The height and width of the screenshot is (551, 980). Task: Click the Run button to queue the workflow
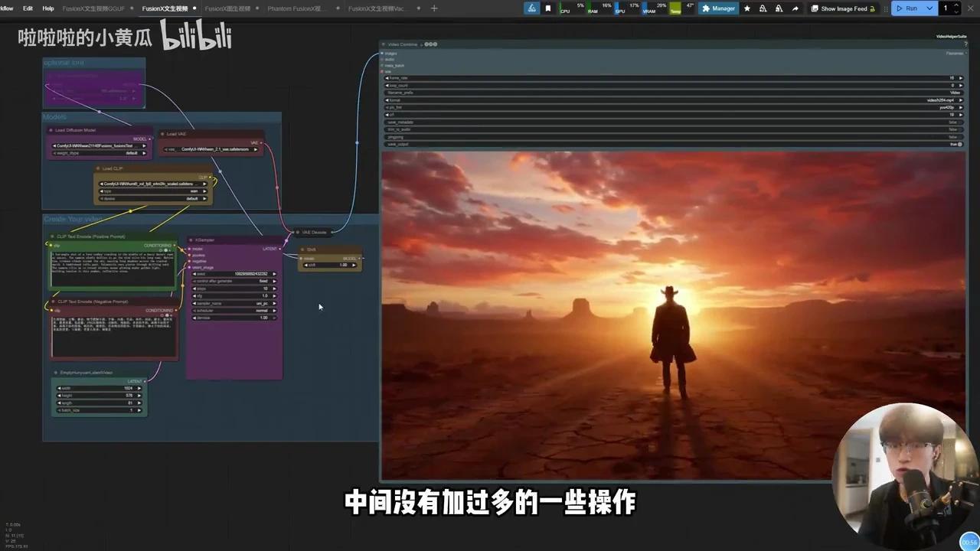(910, 8)
